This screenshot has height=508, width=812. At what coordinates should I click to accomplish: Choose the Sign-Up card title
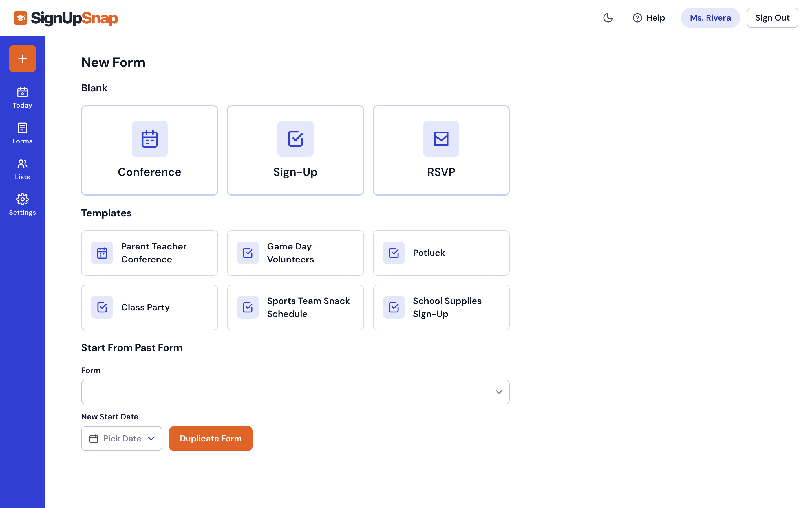(x=295, y=172)
